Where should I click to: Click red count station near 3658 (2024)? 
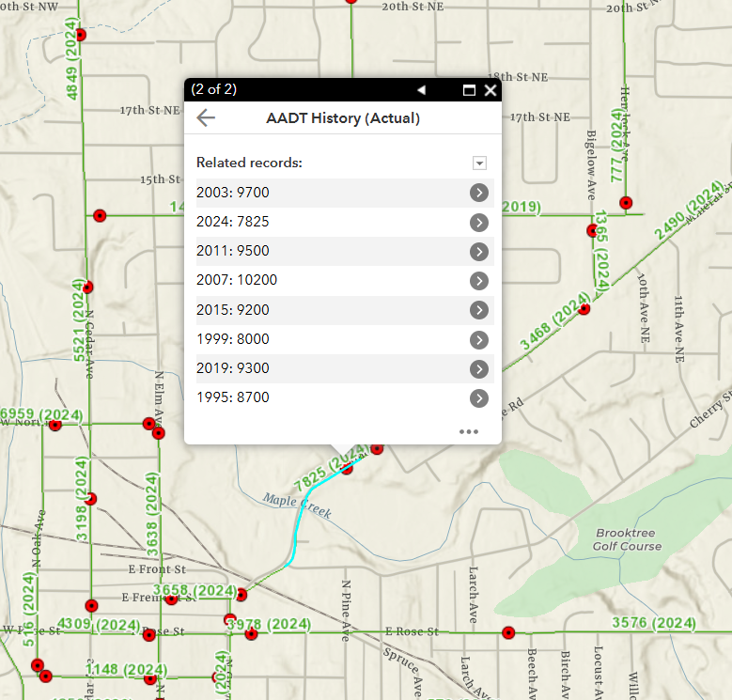point(241,594)
